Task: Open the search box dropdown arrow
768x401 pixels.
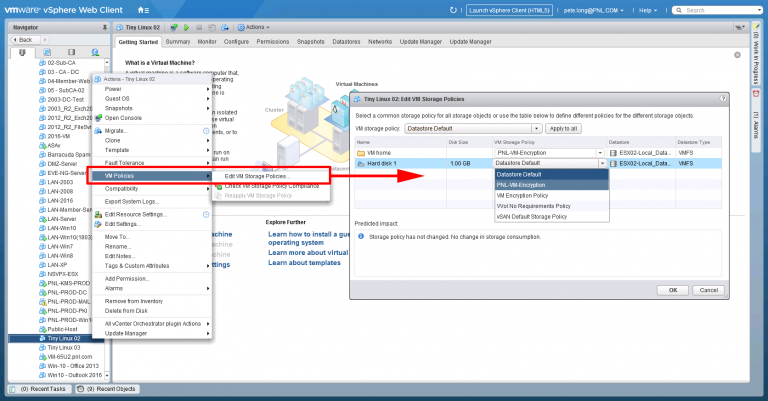Action: (759, 10)
